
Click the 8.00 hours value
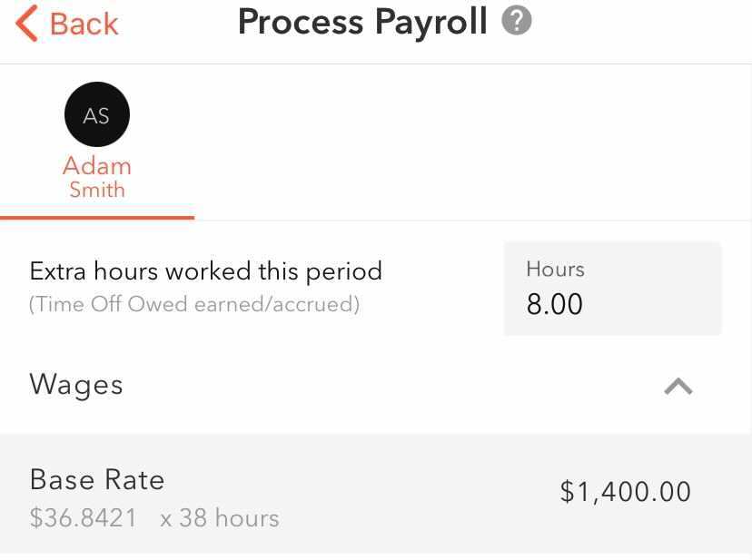pyautogui.click(x=555, y=304)
